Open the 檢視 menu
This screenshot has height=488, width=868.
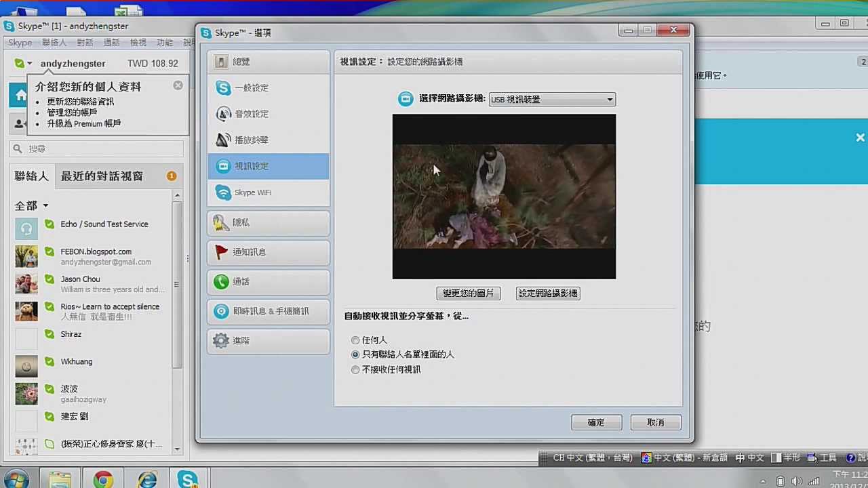point(138,43)
